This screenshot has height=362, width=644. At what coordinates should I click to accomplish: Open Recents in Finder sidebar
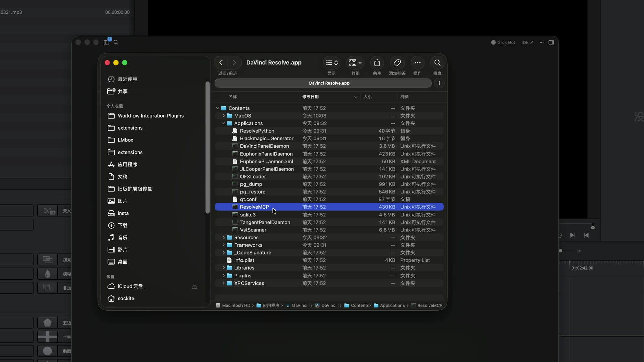click(122, 79)
